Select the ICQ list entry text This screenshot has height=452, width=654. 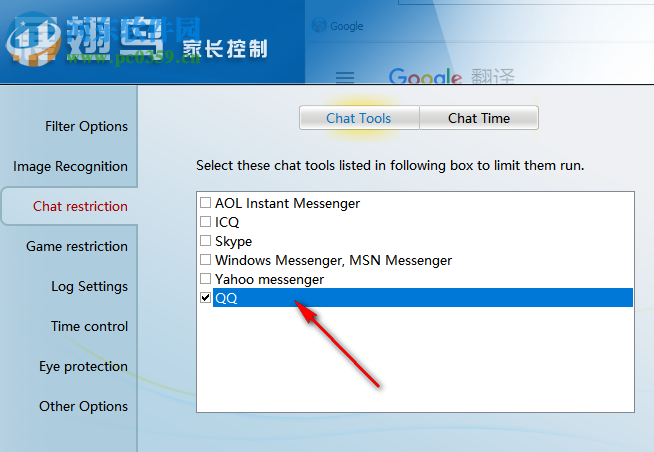[227, 222]
